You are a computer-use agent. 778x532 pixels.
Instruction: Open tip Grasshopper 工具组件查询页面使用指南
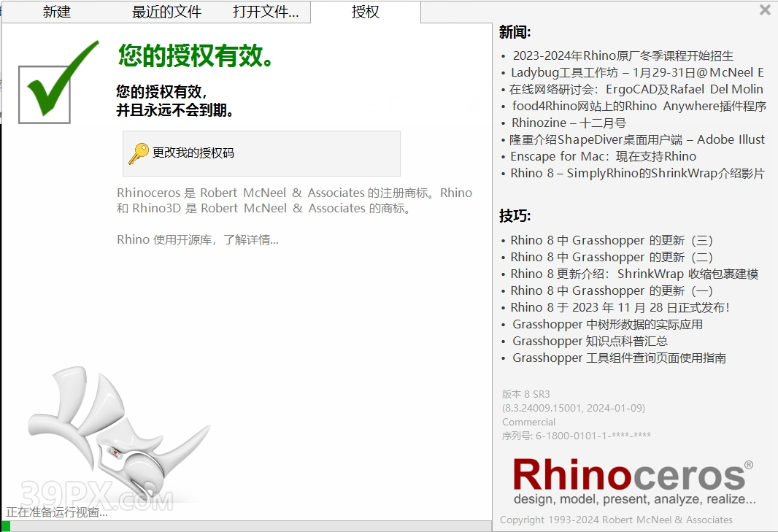tap(619, 358)
